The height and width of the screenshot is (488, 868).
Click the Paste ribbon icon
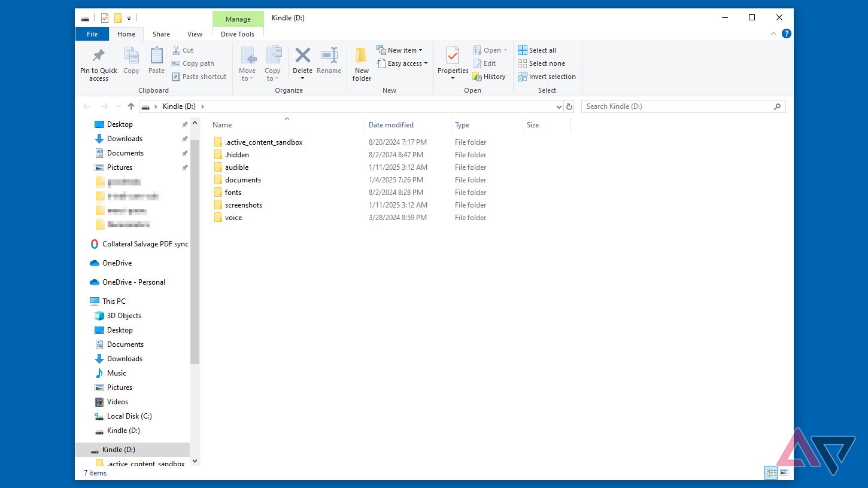click(x=156, y=56)
